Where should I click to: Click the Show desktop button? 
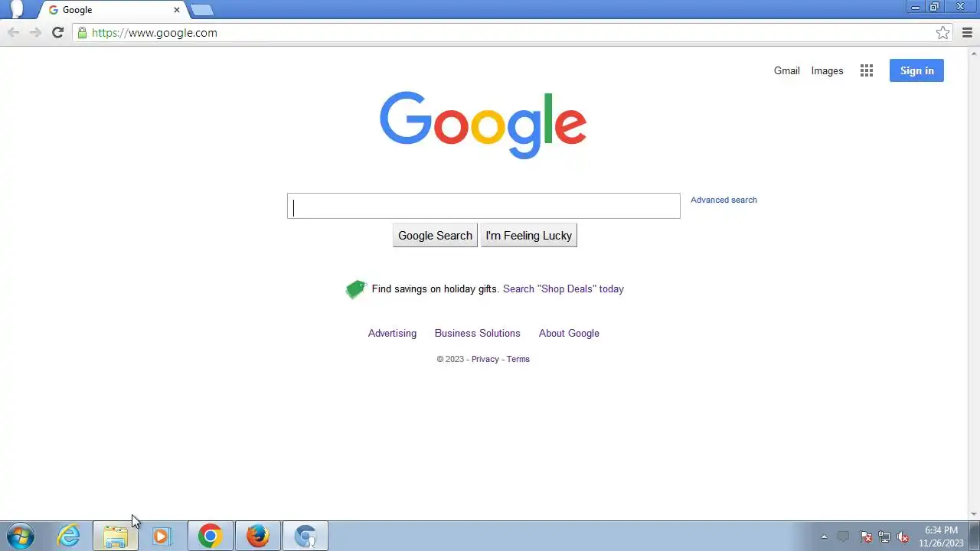[975, 536]
